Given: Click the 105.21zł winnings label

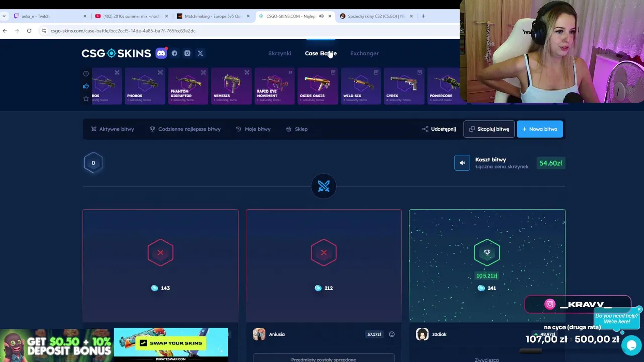Looking at the screenshot, I should pyautogui.click(x=487, y=276).
